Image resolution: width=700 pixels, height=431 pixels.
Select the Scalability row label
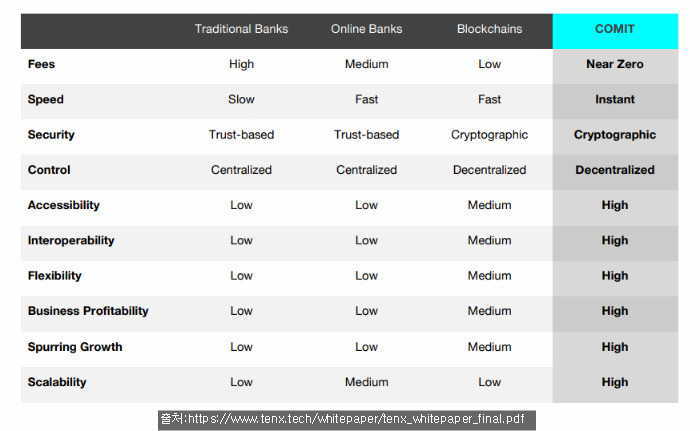pyautogui.click(x=57, y=382)
